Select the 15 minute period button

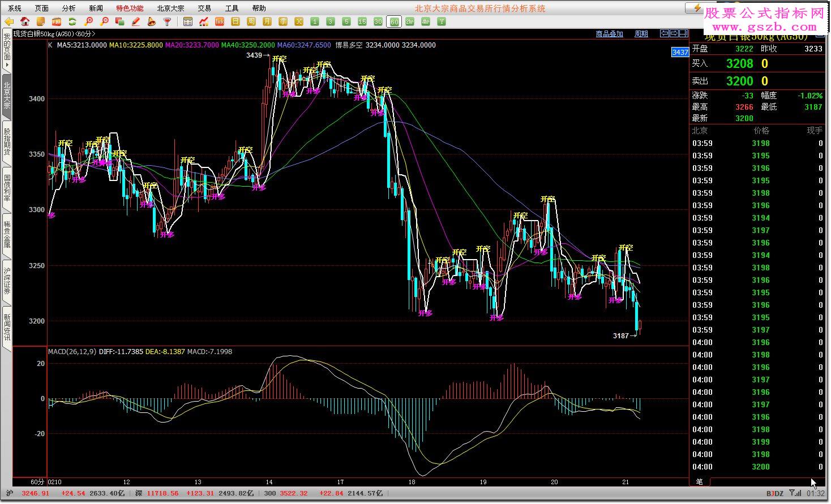362,21
